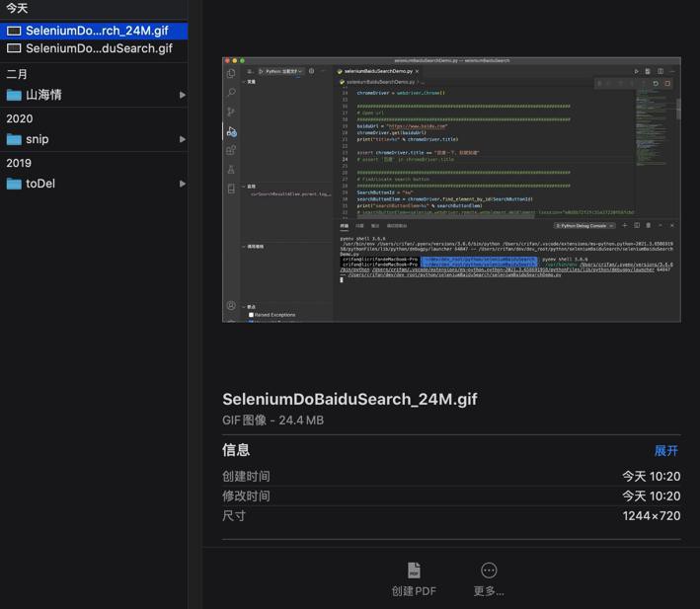This screenshot has width=700, height=609.
Task: Click the snip folder icon
Action: click(x=14, y=139)
